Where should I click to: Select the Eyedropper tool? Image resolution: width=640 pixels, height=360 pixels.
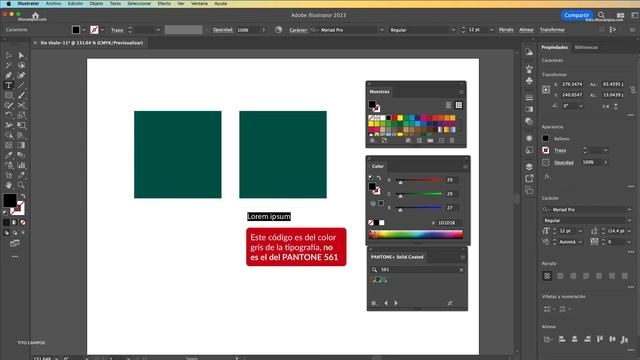(x=9, y=155)
